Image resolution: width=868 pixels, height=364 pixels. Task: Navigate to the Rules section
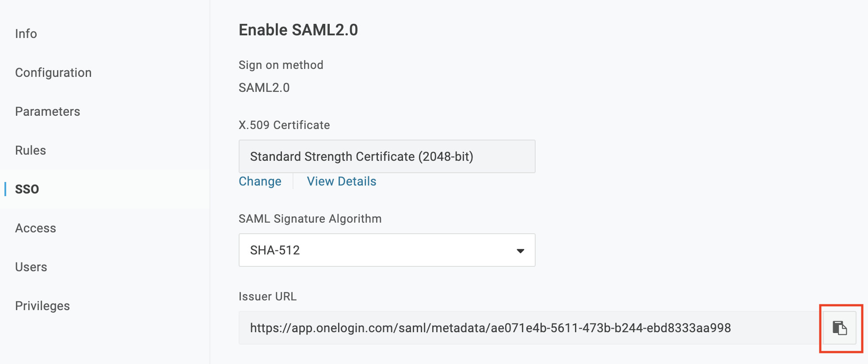(30, 150)
